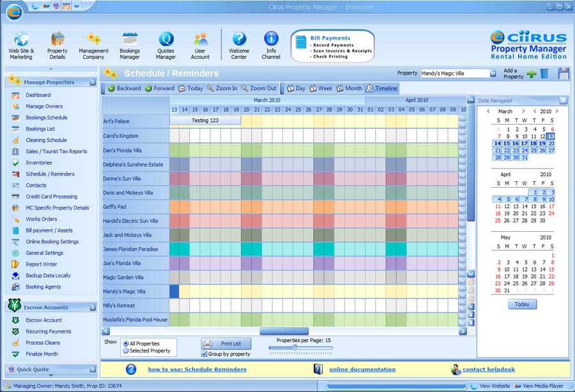The height and width of the screenshot is (392, 575).
Task: Open Property Details house icon
Action: click(x=57, y=38)
